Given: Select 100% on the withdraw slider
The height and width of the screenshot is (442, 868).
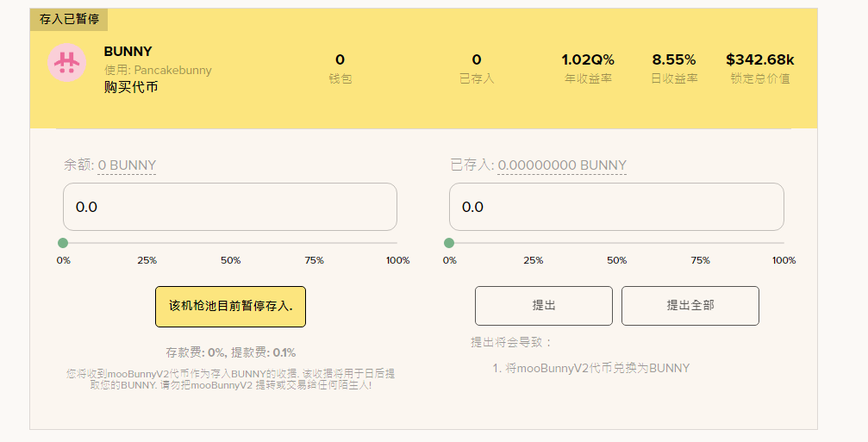Looking at the screenshot, I should [784, 260].
